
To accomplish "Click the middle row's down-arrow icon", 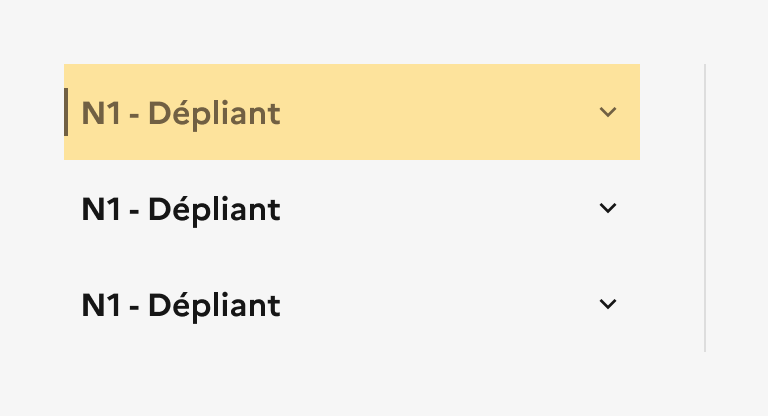I will [x=608, y=208].
